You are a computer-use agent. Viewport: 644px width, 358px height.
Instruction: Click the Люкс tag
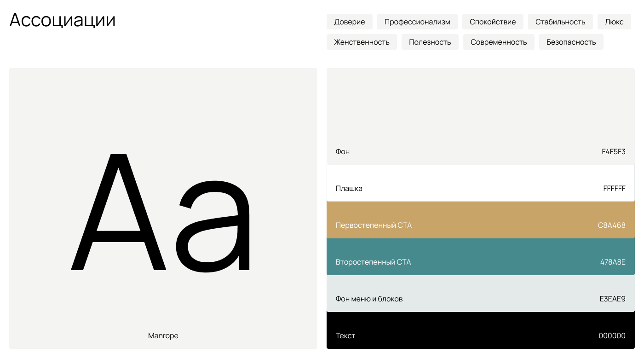point(614,22)
